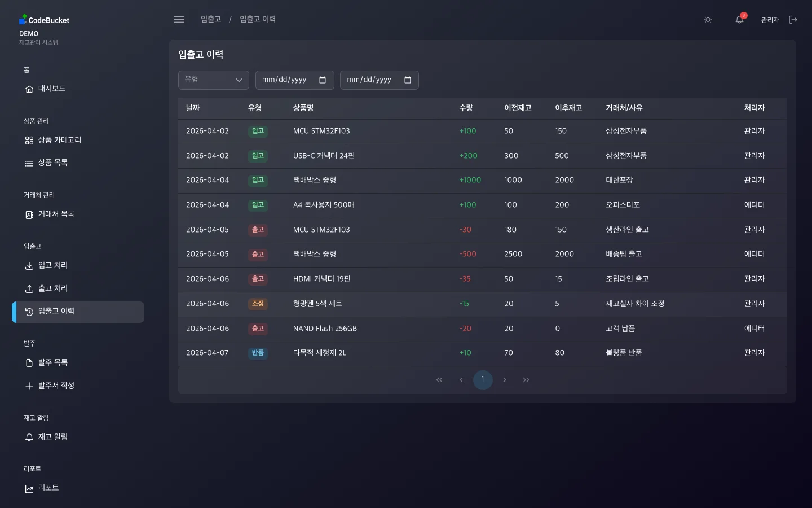Open the dashboard via the home icon

pos(29,89)
